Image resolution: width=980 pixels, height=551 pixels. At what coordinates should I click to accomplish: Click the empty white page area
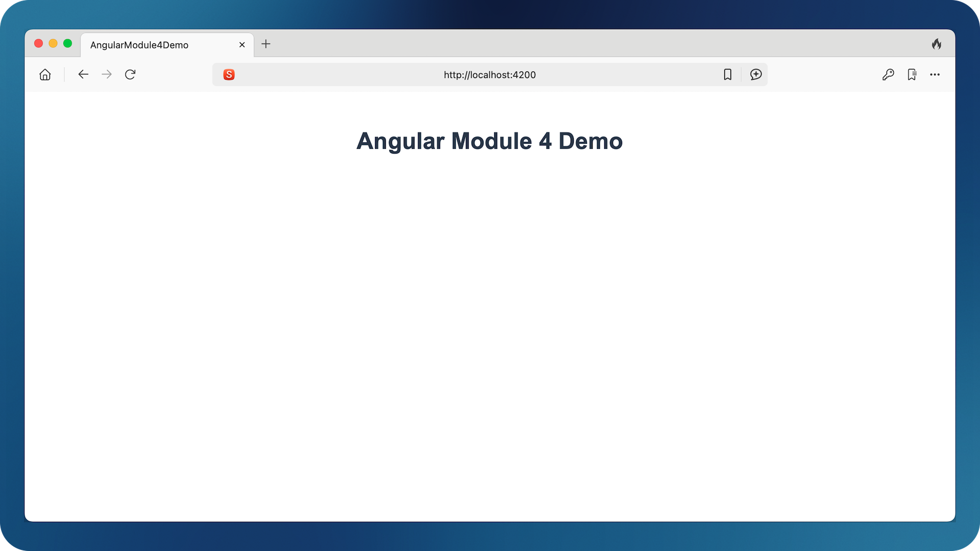490,332
